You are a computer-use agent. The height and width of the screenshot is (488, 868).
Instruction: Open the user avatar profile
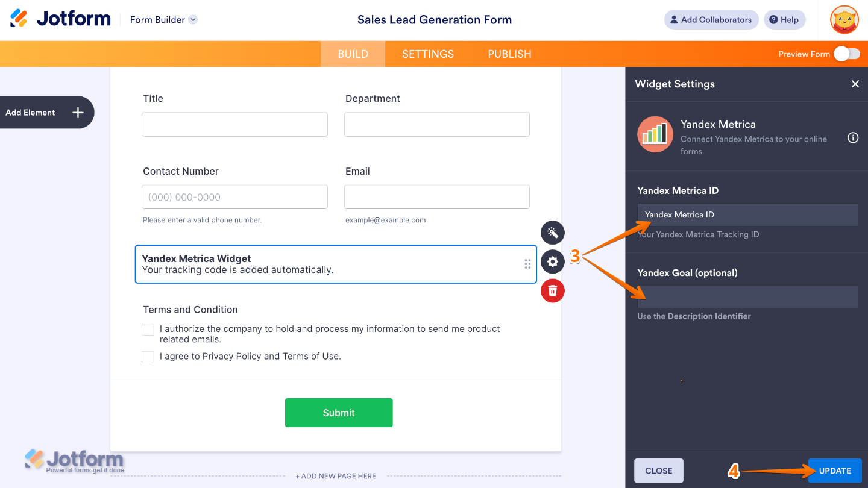tap(844, 20)
